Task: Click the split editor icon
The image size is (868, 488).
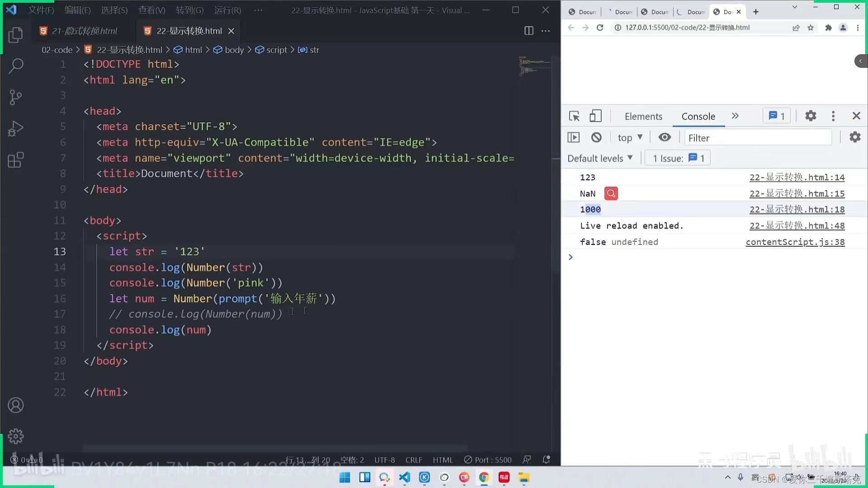Action: tap(528, 31)
